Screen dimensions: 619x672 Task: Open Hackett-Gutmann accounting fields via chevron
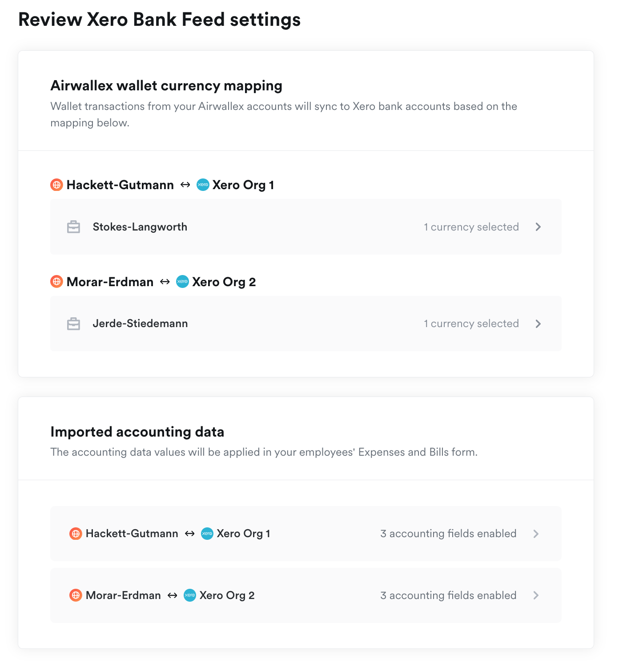click(536, 534)
